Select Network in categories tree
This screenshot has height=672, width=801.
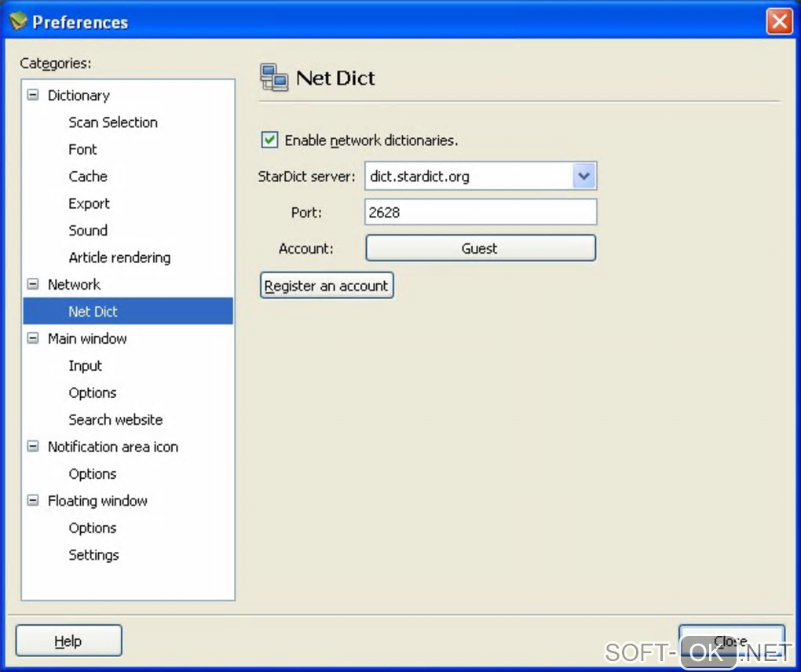coord(74,284)
